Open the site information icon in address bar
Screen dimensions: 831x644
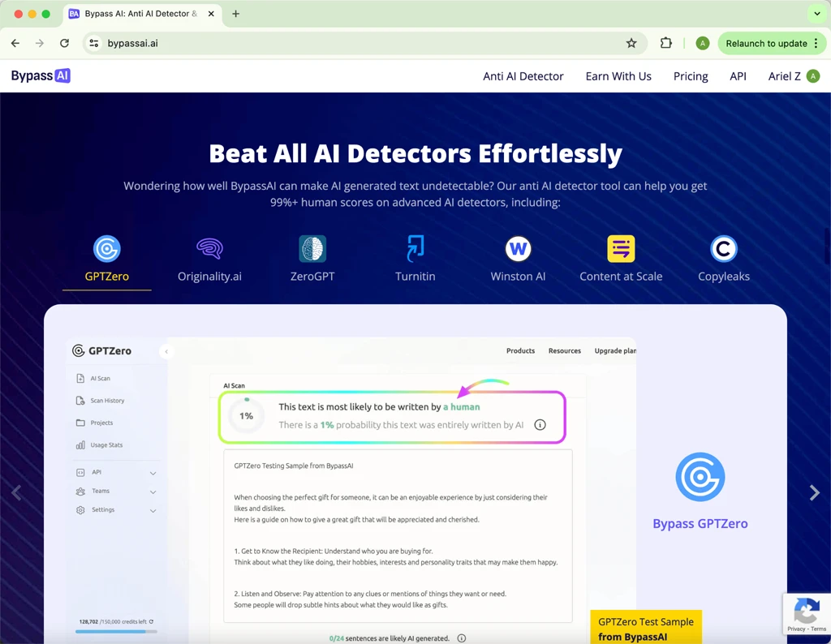pos(94,44)
